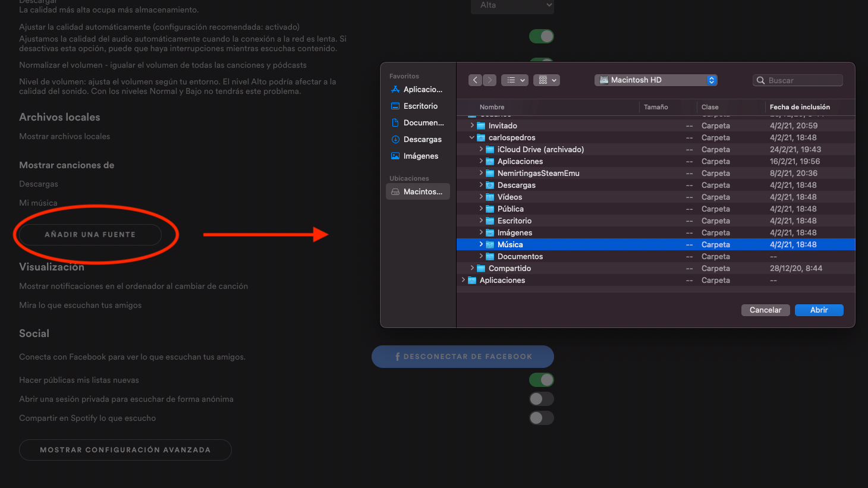Open the group-by grid options button
This screenshot has width=868, height=488.
pyautogui.click(x=546, y=80)
